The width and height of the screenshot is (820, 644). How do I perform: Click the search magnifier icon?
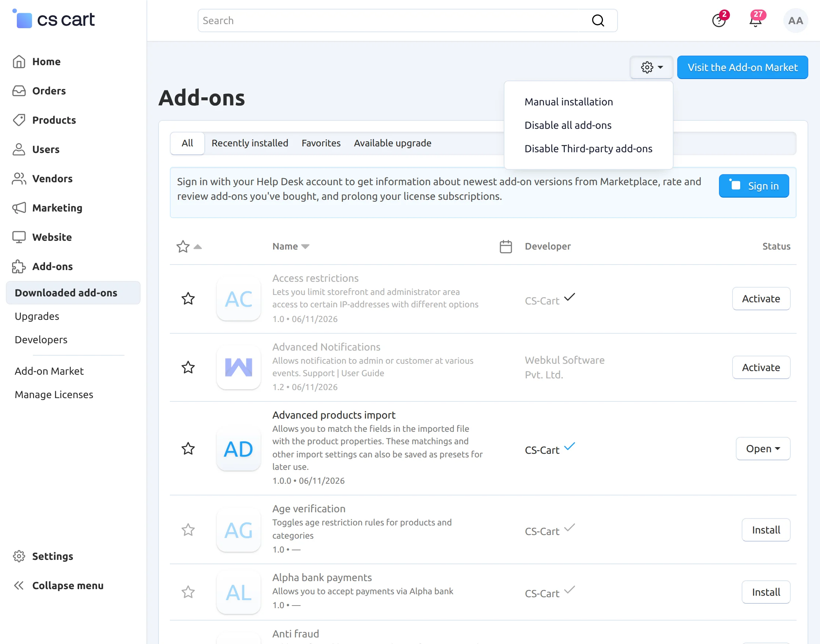[x=598, y=20]
